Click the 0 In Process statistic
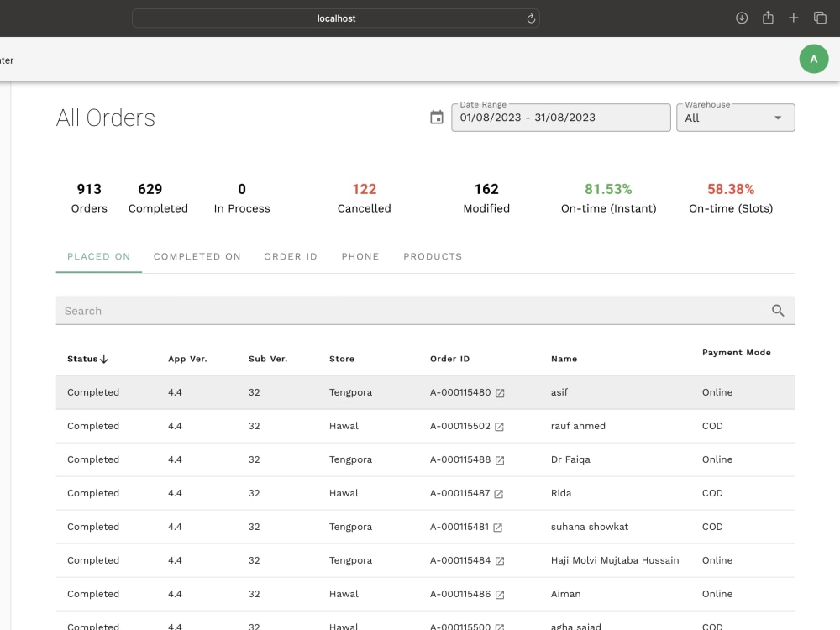This screenshot has height=630, width=840. click(242, 198)
